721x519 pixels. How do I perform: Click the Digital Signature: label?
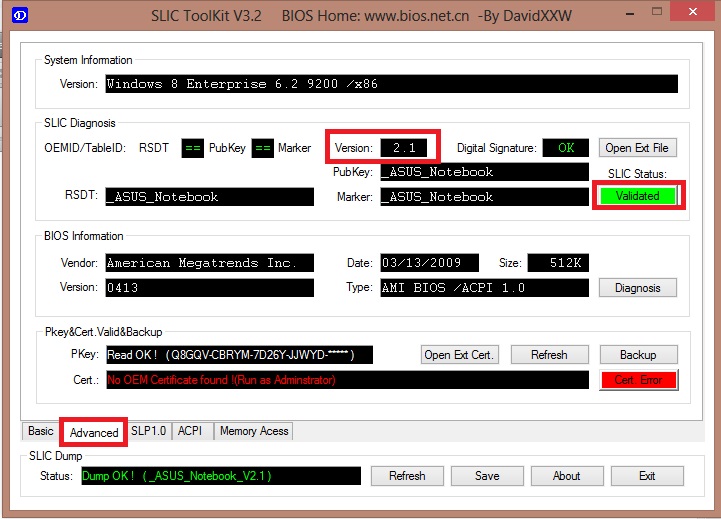[497, 148]
